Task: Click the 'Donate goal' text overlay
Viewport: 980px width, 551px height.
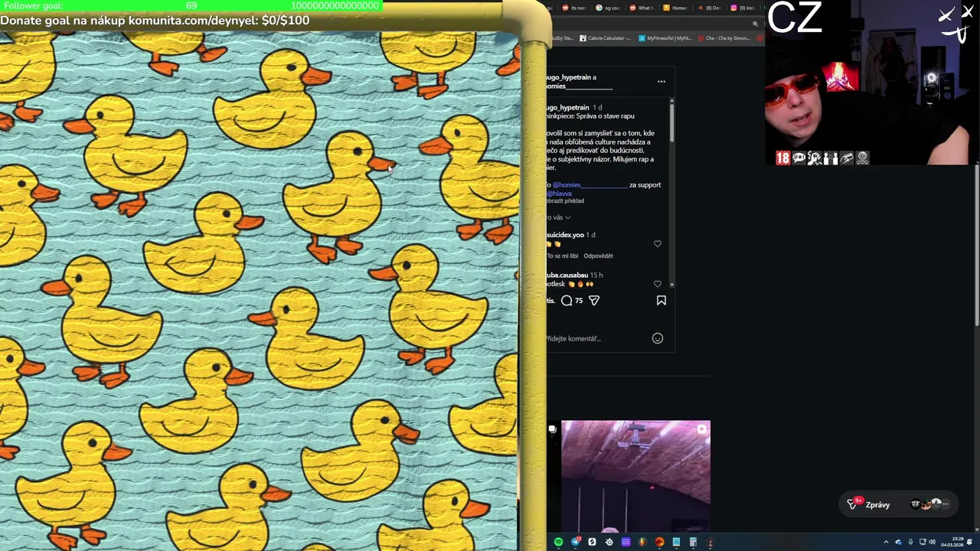Action: pyautogui.click(x=155, y=20)
